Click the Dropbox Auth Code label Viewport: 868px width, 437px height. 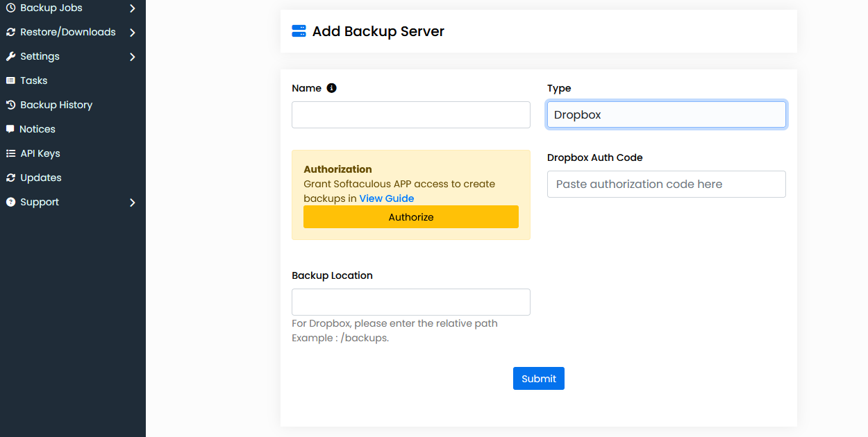pos(595,157)
